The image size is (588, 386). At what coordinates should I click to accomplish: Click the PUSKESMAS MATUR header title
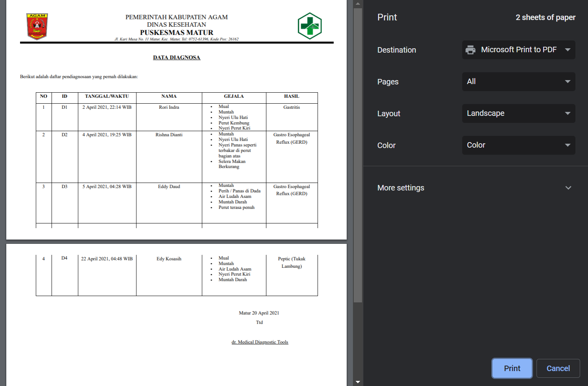coord(176,33)
